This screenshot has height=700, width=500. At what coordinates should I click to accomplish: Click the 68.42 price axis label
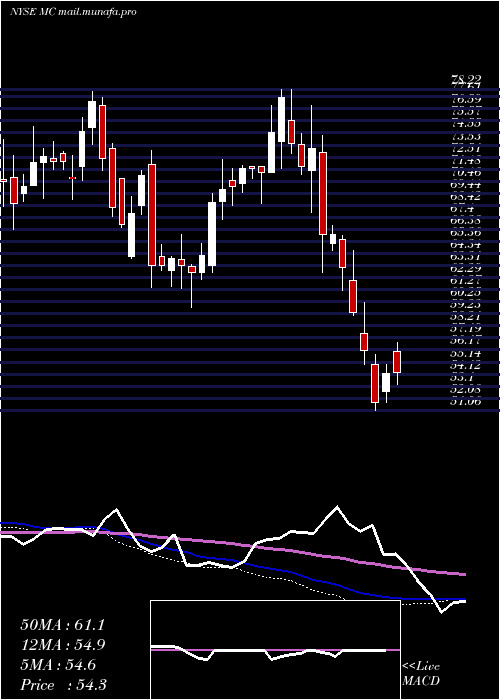click(x=466, y=196)
